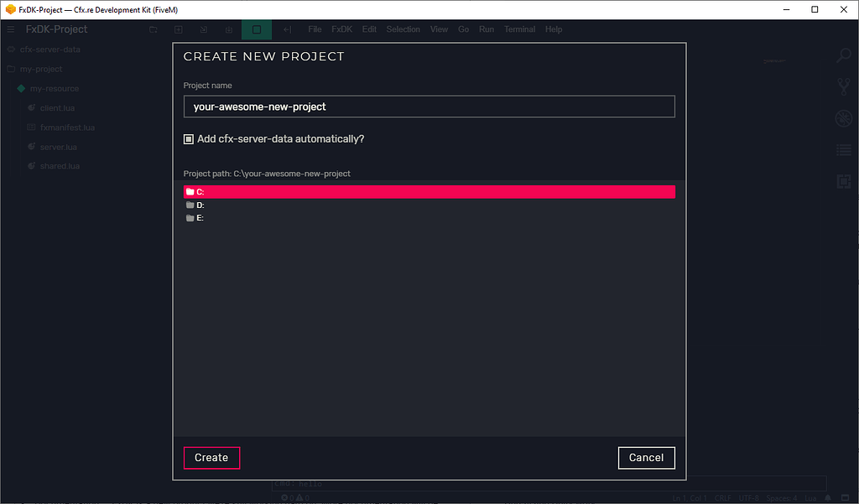Click the Create button
Image resolution: width=859 pixels, height=504 pixels.
[x=211, y=457]
